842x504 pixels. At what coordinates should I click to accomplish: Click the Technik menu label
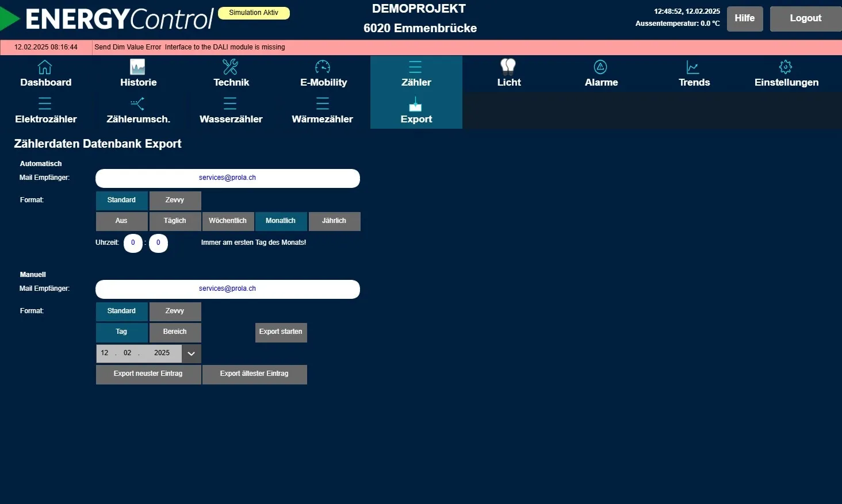231,82
